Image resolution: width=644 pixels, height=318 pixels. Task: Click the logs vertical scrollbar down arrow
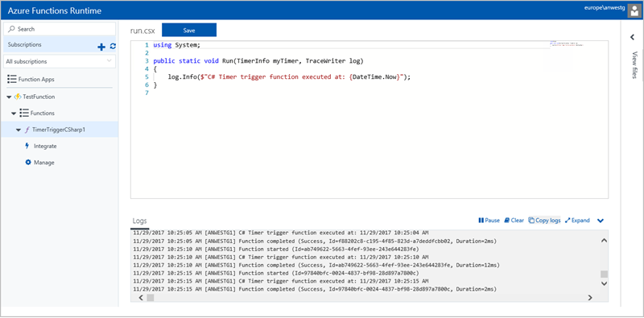pos(604,283)
